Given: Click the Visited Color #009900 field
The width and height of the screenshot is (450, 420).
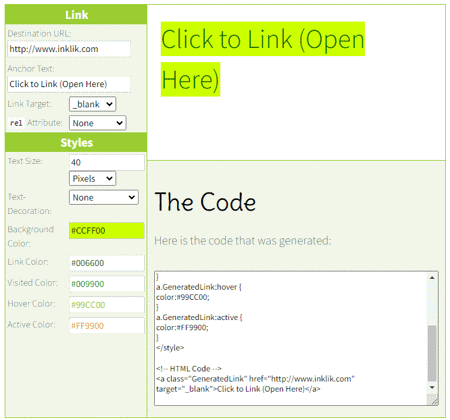Looking at the screenshot, I should point(107,284).
